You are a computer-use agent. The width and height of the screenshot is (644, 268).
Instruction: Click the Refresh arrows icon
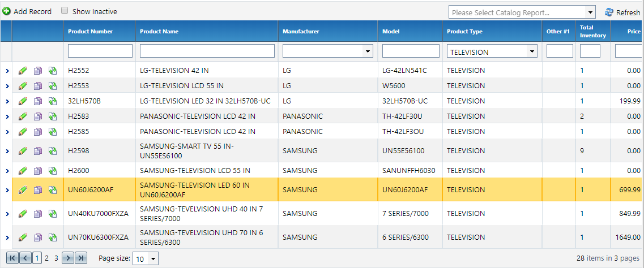point(609,12)
